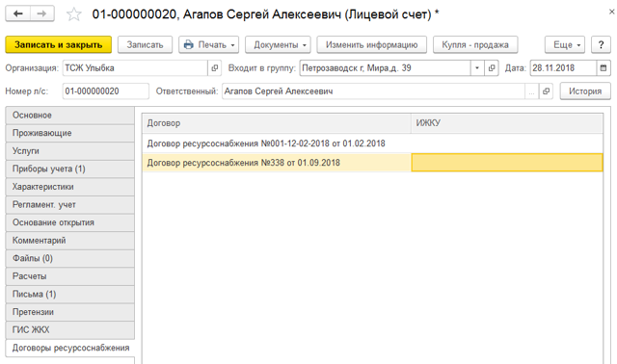
Task: Open the История button
Action: [585, 91]
